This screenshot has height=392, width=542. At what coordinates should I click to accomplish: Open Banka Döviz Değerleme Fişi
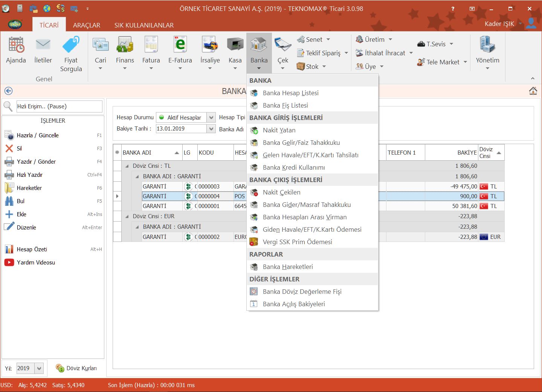[x=313, y=292]
